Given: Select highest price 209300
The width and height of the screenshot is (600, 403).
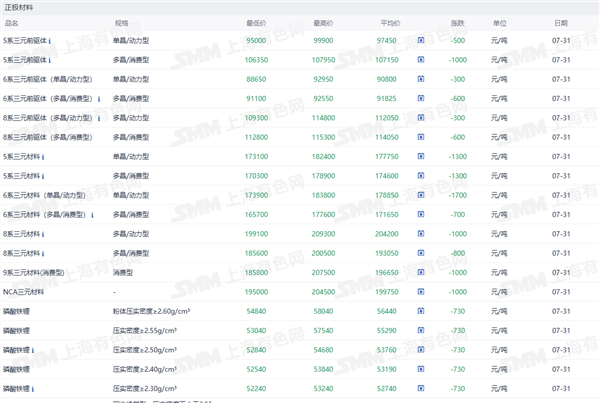Looking at the screenshot, I should [323, 234].
